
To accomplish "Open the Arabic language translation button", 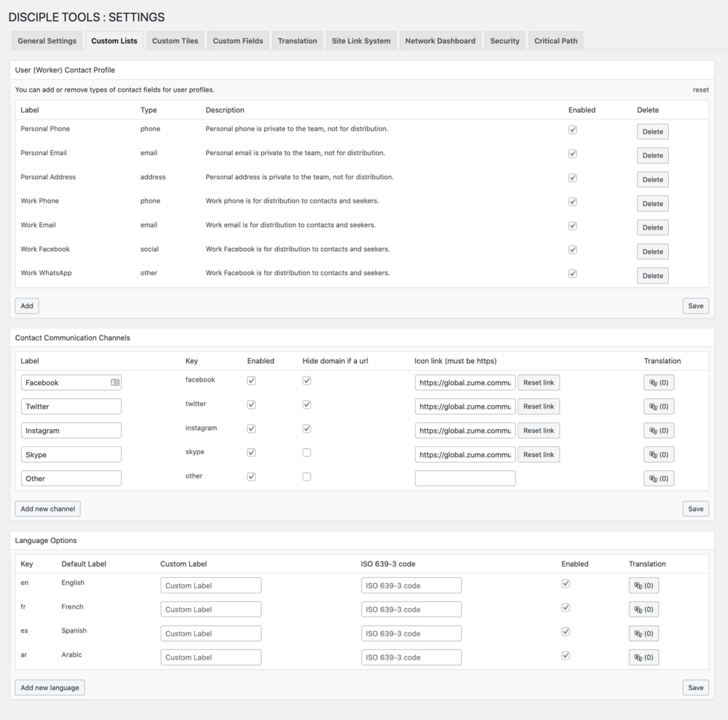I will tap(643, 657).
